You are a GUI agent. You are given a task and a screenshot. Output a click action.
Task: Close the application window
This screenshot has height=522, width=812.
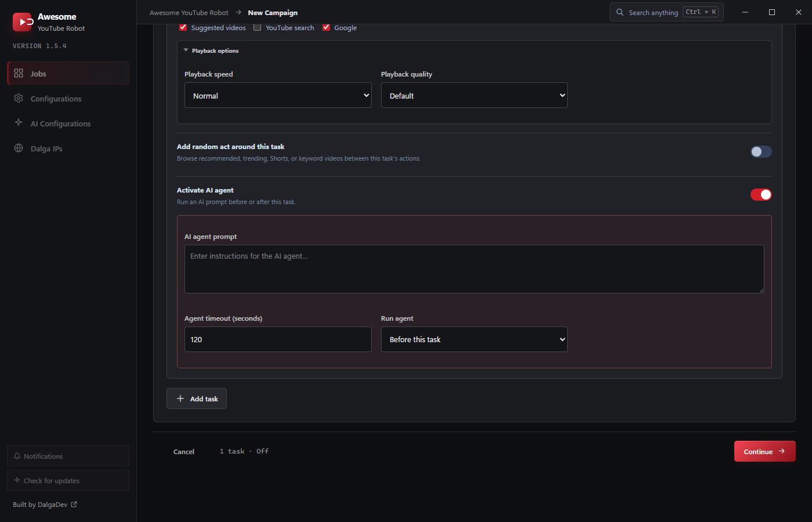tap(799, 12)
